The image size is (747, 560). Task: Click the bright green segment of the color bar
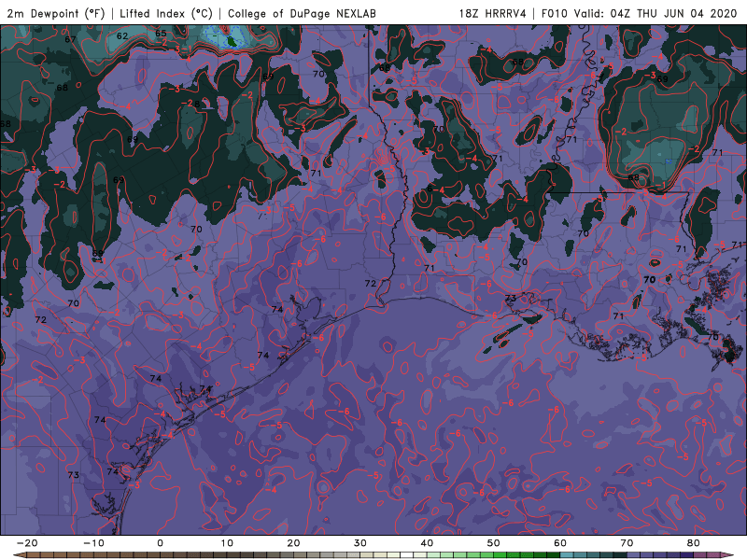500,555
